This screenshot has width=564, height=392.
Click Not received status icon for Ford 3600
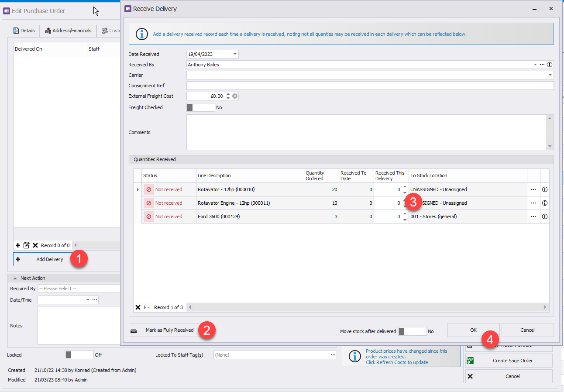tap(149, 217)
